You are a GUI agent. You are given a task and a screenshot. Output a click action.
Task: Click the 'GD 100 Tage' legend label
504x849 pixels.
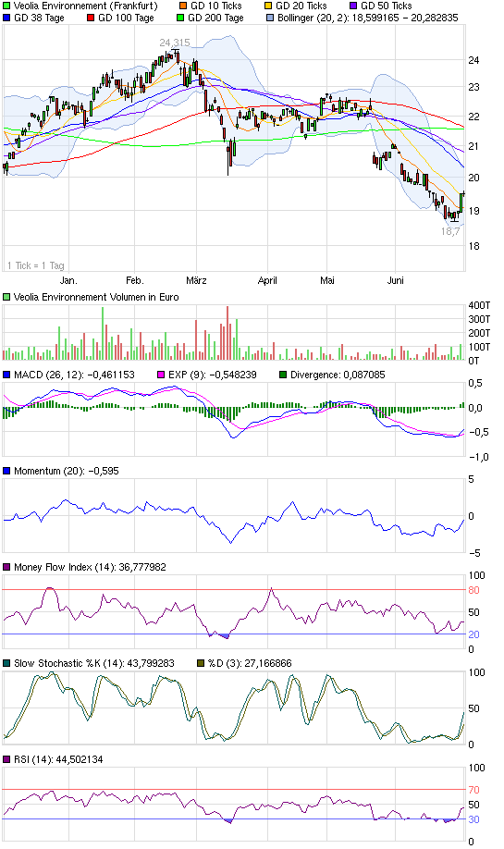[x=126, y=18]
